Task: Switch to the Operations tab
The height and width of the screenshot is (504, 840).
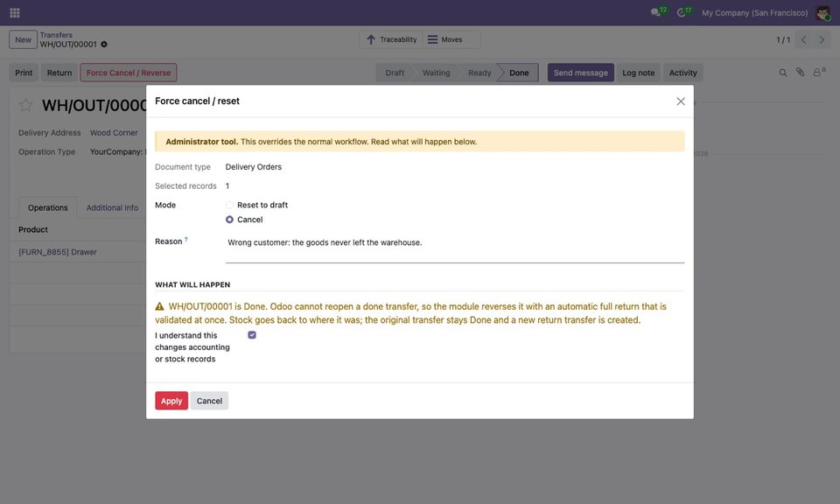Action: pos(47,208)
